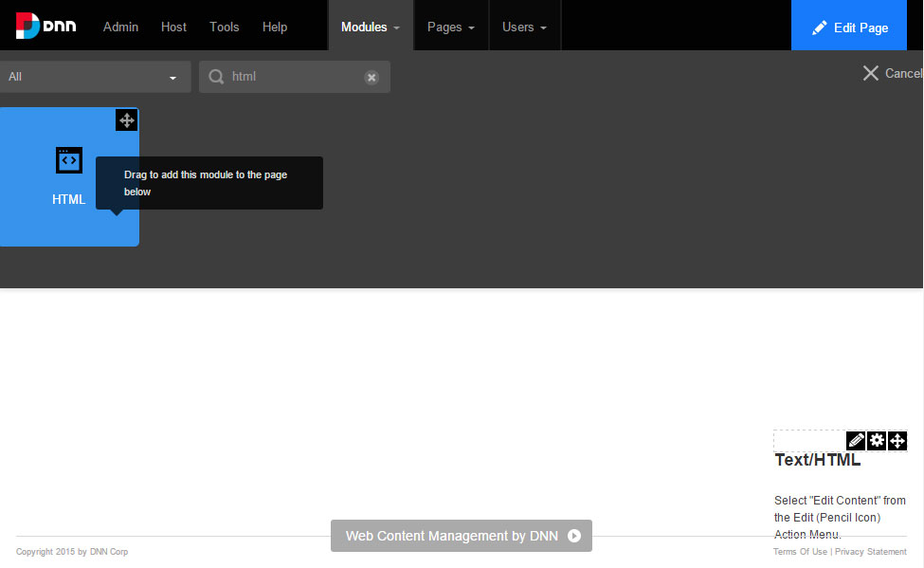Open the gear settings icon on Text/HTML module
This screenshot has height=568, width=924.
click(x=877, y=441)
